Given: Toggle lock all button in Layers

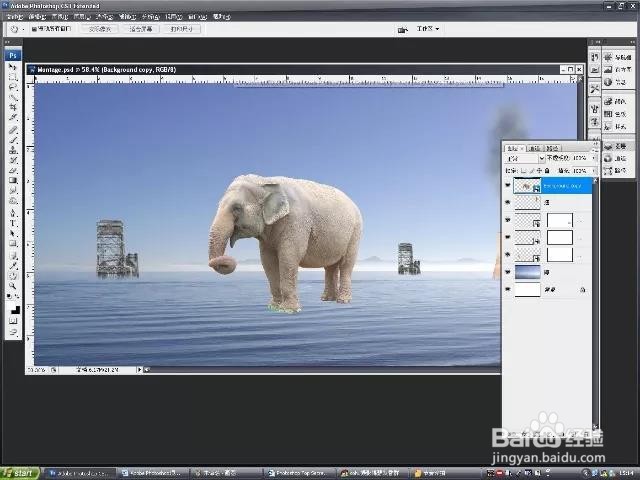Looking at the screenshot, I should tap(547, 171).
